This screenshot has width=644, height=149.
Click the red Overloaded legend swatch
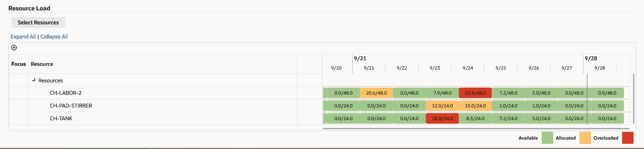pos(628,138)
